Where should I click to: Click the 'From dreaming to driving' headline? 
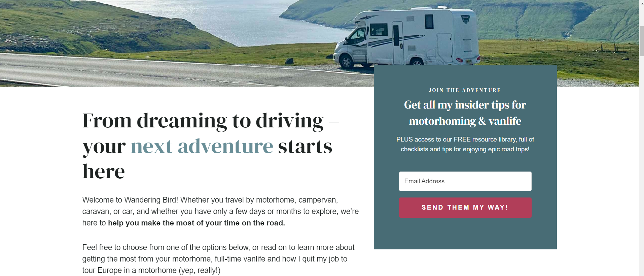coord(203,121)
